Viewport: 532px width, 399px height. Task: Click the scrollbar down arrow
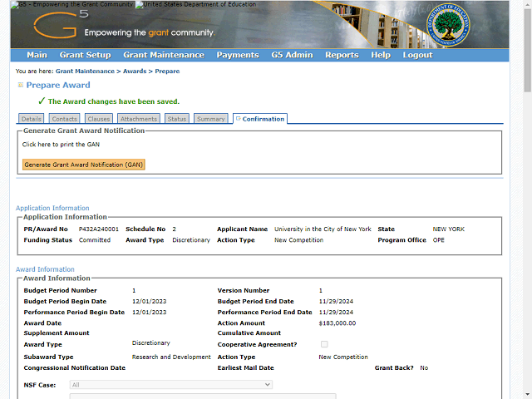click(x=527, y=395)
